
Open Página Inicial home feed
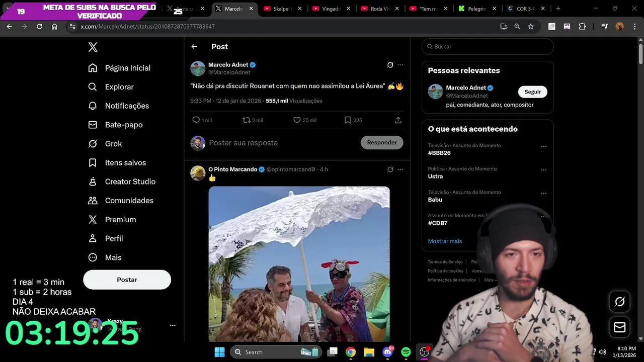click(x=119, y=68)
